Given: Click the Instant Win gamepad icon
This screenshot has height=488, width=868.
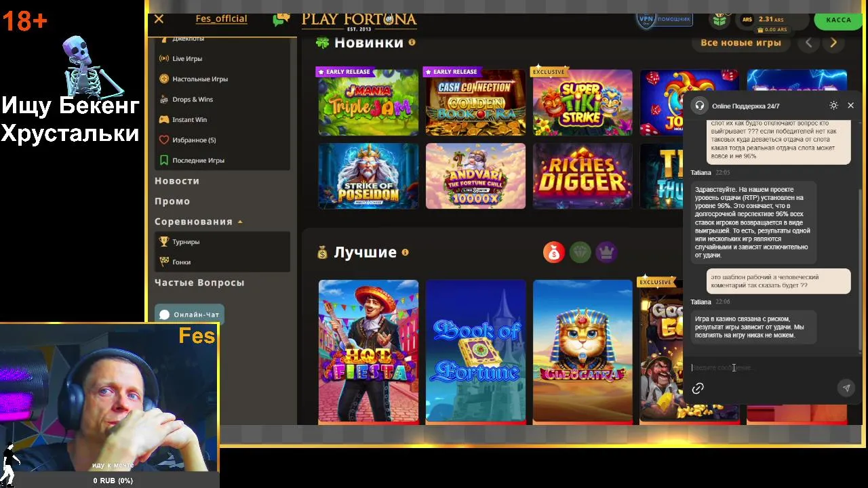Looking at the screenshot, I should (x=163, y=119).
